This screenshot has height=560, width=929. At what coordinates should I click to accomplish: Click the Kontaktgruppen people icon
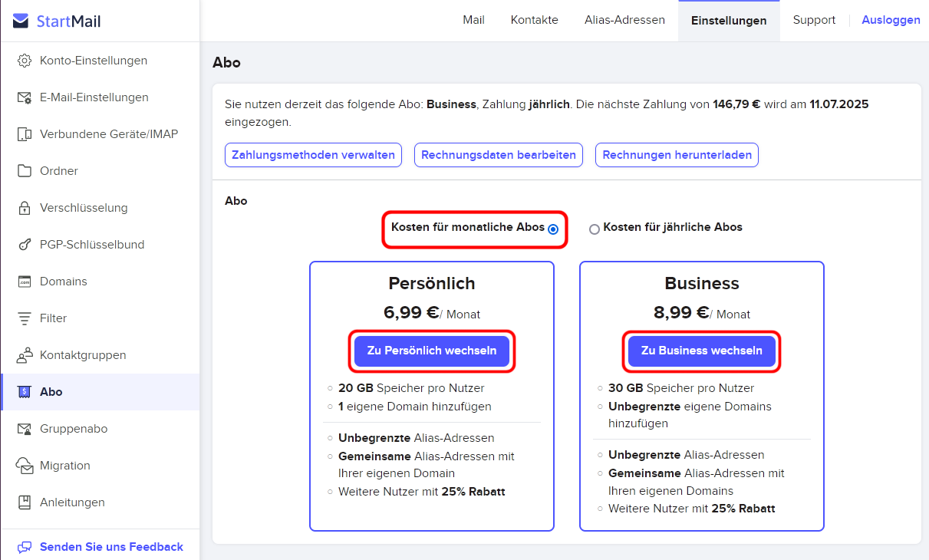[x=25, y=355]
